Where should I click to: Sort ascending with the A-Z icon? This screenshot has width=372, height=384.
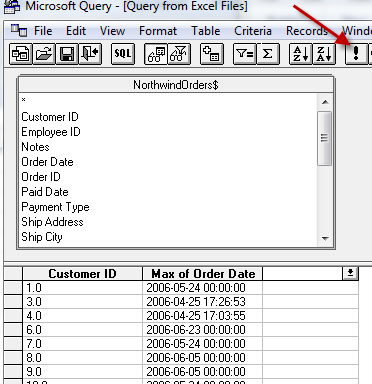click(x=301, y=54)
